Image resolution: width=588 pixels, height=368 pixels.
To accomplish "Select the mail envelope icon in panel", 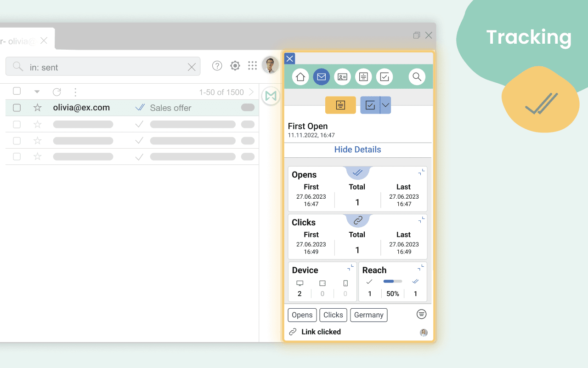I will [322, 77].
